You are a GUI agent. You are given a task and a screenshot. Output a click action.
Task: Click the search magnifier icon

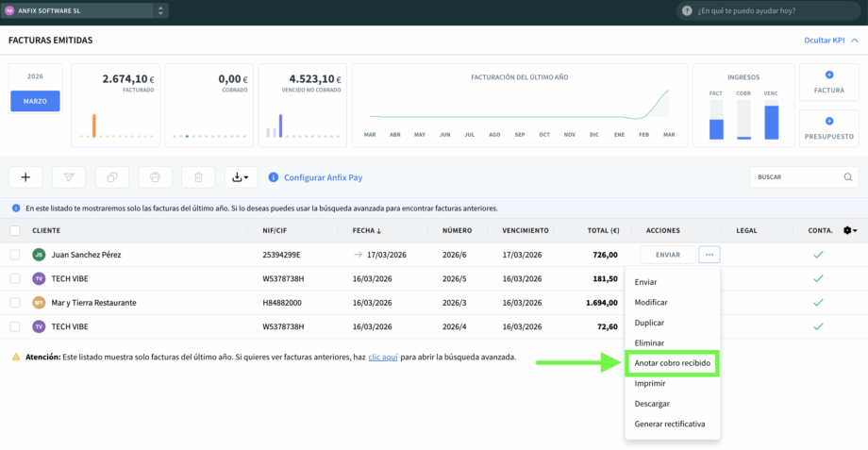click(x=848, y=177)
